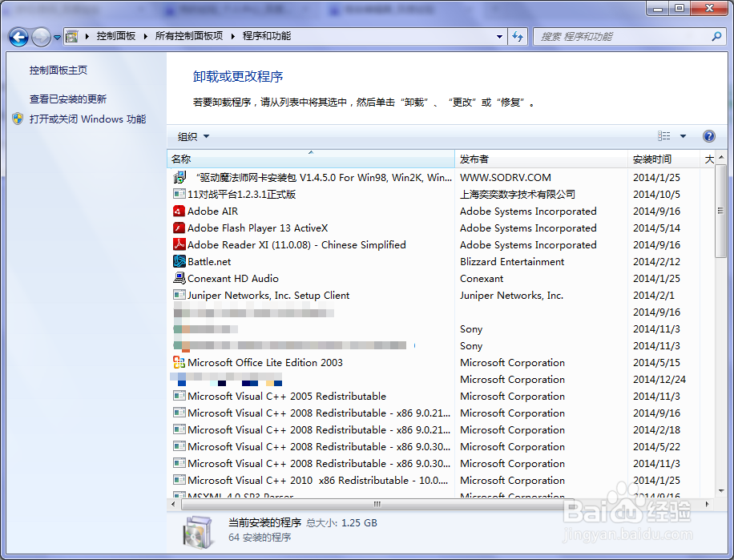This screenshot has height=560, width=734.
Task: Click install date 2014/12/24
Action: (659, 380)
